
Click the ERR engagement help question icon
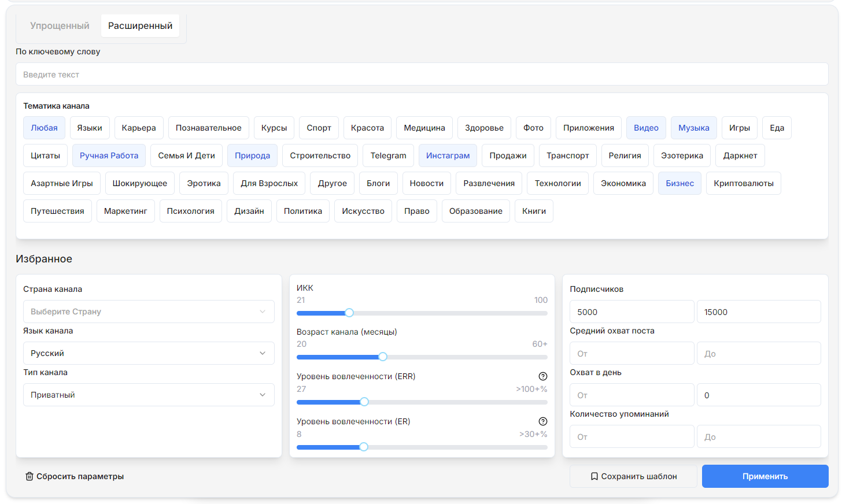(542, 376)
